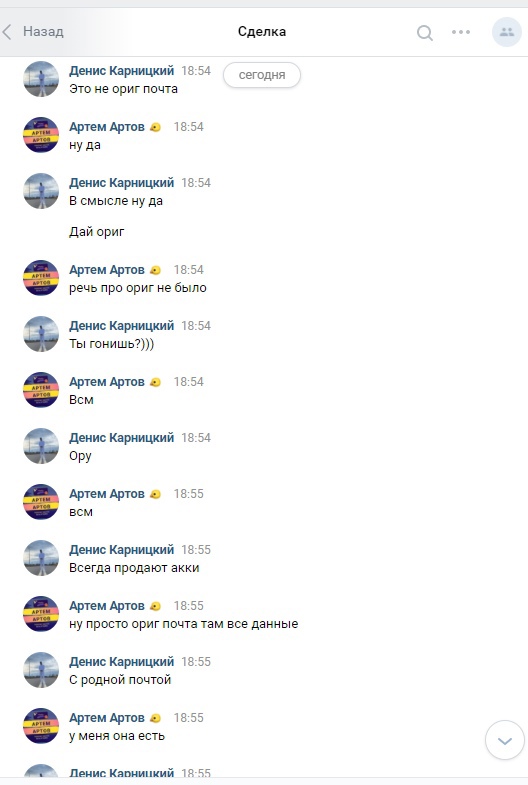The image size is (528, 785).
Task: Click coin emoji next to Артем Артов at 18:55 'у меня она есть'
Action: click(155, 718)
